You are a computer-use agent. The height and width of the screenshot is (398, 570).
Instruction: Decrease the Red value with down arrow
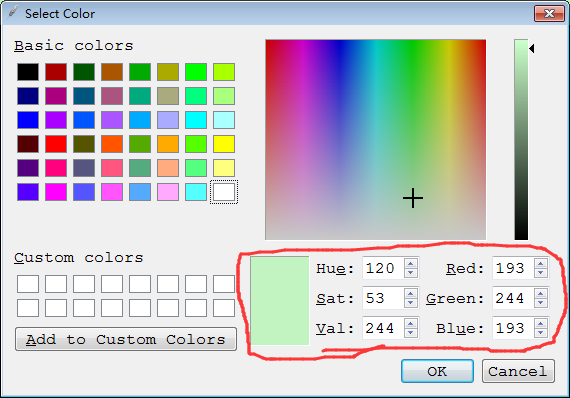point(541,273)
